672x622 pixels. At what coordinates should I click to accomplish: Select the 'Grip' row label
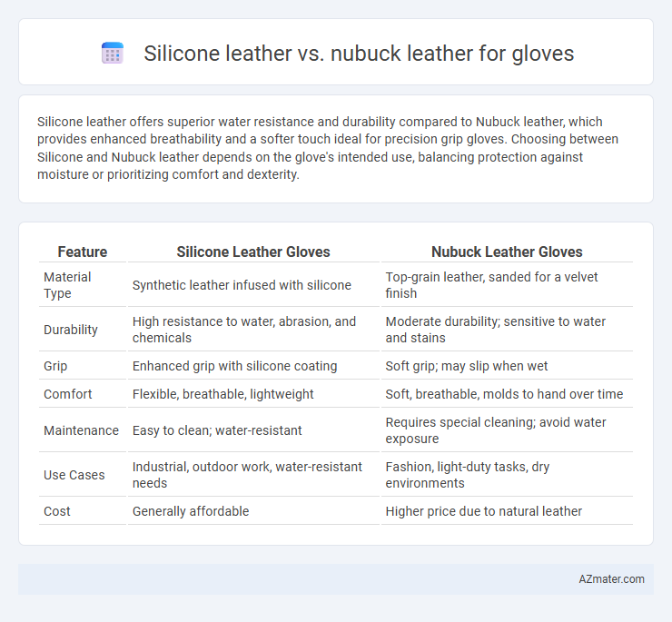click(x=83, y=366)
